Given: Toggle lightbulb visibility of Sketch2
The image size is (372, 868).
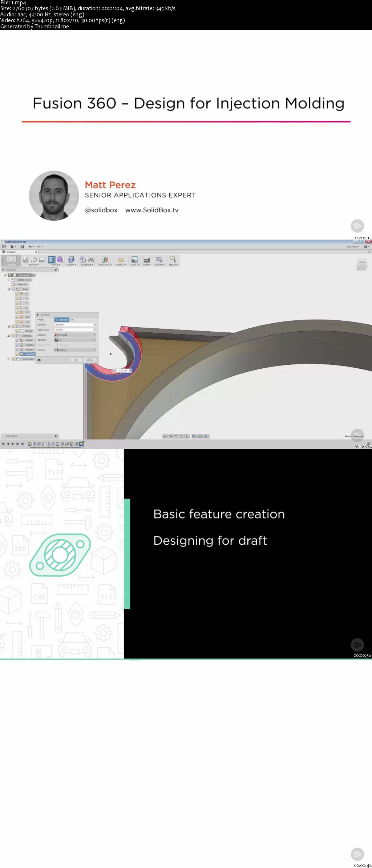Looking at the screenshot, I should [17, 345].
